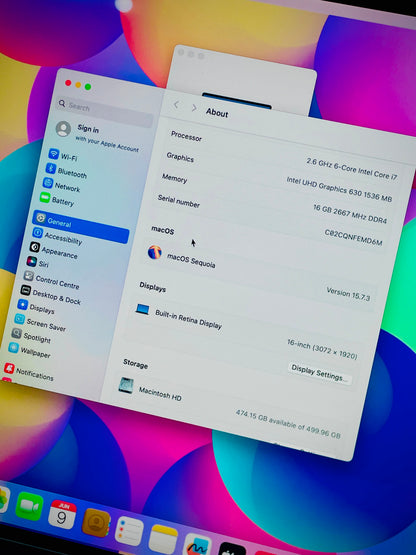Open Wi-Fi settings in the sidebar
Viewport: 416px width, 555px height.
[64, 155]
